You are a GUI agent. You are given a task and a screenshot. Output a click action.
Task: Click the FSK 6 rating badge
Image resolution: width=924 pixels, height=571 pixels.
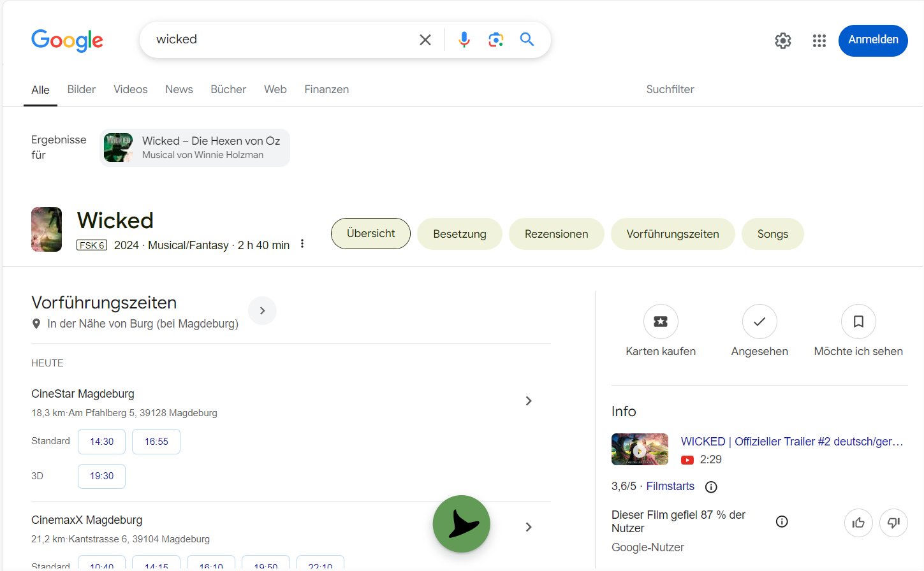click(x=92, y=245)
